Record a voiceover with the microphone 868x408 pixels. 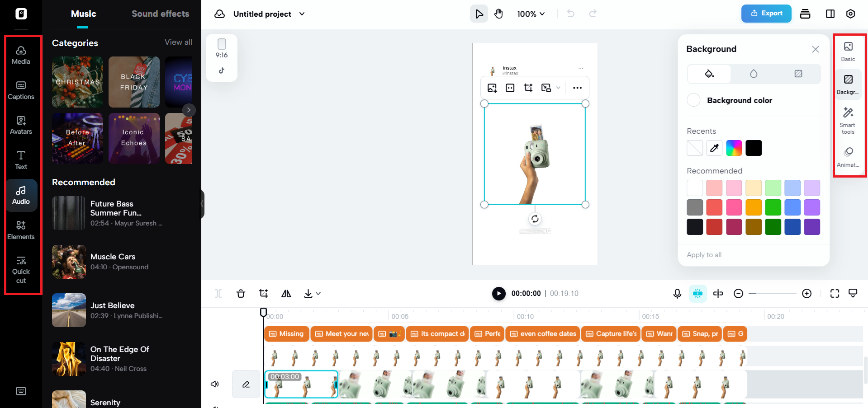tap(677, 294)
